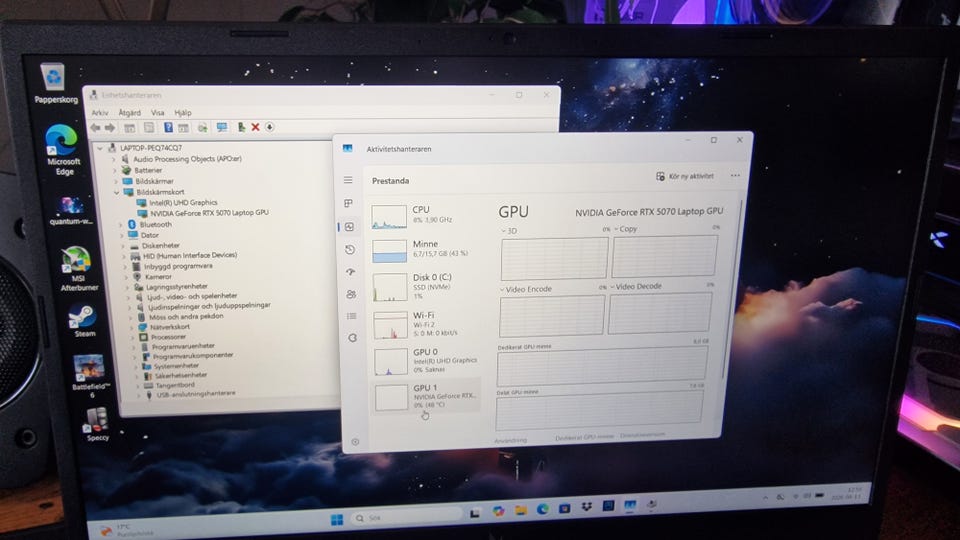Click Task Manager performance pane scrollbar
The height and width of the screenshot is (540, 960).
coord(732,288)
